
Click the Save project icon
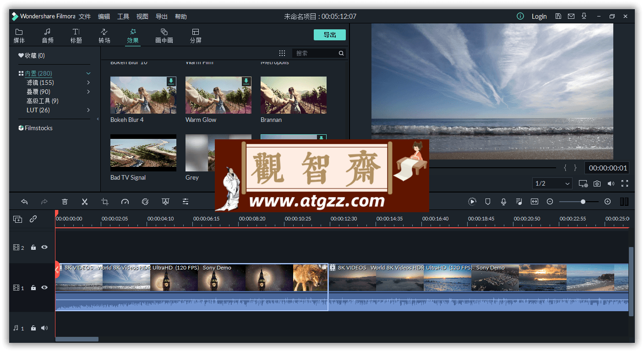(x=558, y=16)
